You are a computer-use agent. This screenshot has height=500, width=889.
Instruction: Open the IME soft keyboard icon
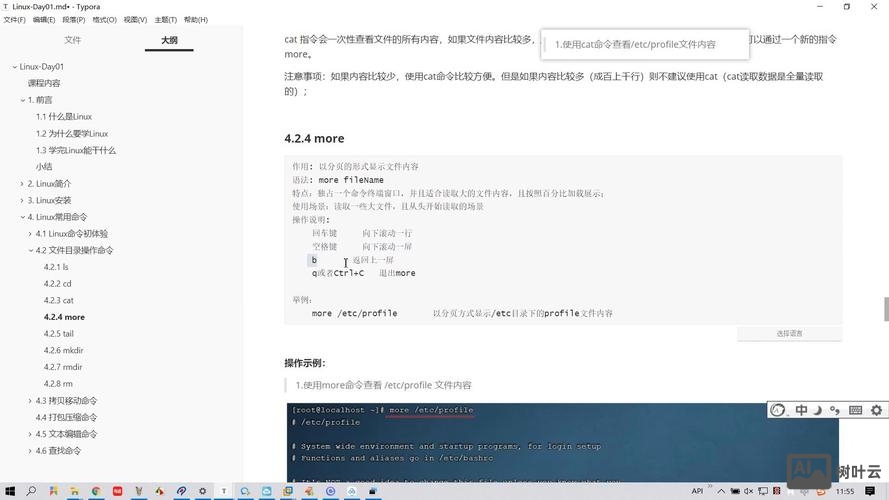(x=856, y=410)
